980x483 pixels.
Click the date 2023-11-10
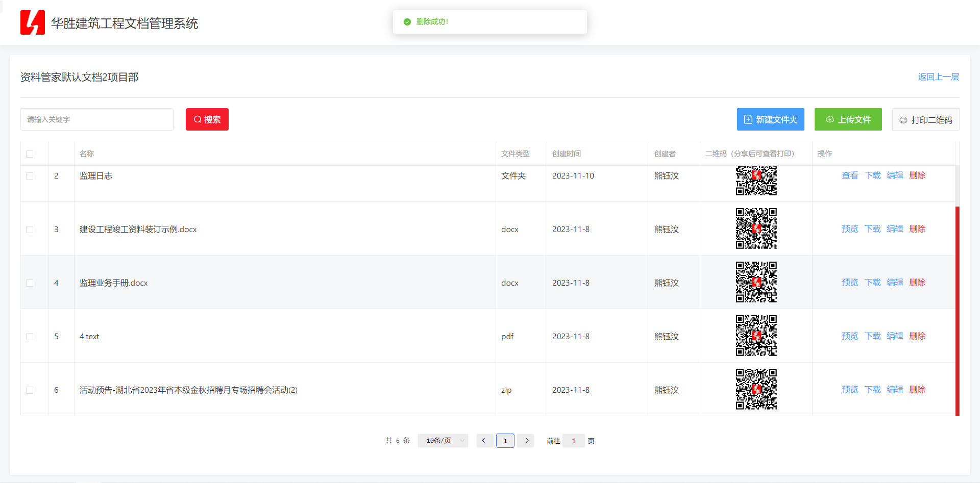pyautogui.click(x=573, y=176)
